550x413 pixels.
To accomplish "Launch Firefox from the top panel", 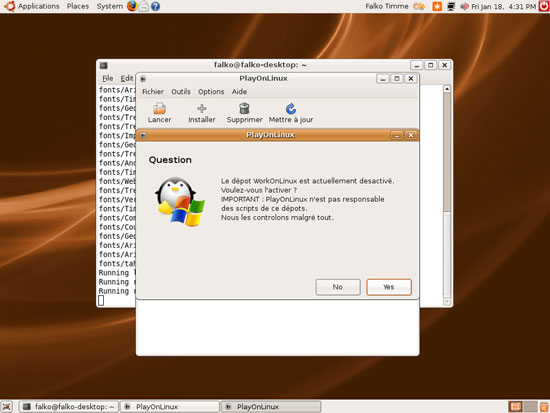I will coord(132,6).
